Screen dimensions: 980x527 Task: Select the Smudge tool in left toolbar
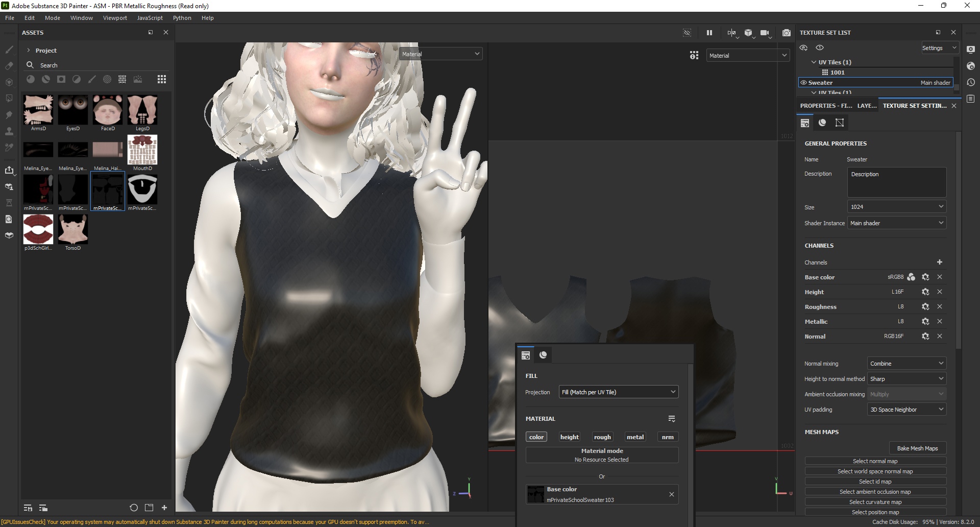click(9, 115)
